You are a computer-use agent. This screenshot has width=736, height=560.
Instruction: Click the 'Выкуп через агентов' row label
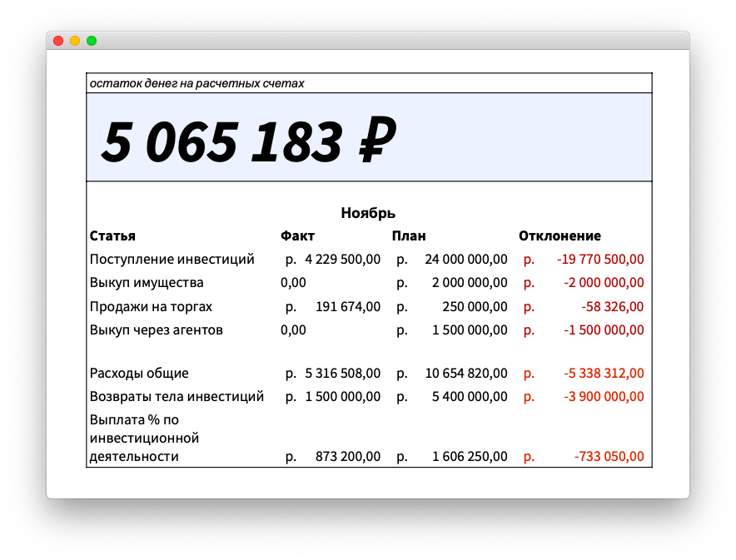157,330
